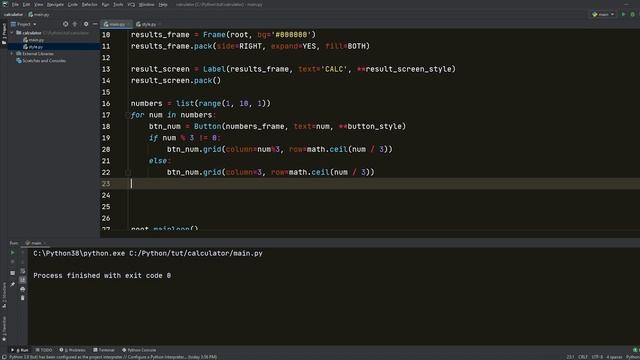Expand External Libraries node
The width and height of the screenshot is (640, 360).
[x=12, y=53]
